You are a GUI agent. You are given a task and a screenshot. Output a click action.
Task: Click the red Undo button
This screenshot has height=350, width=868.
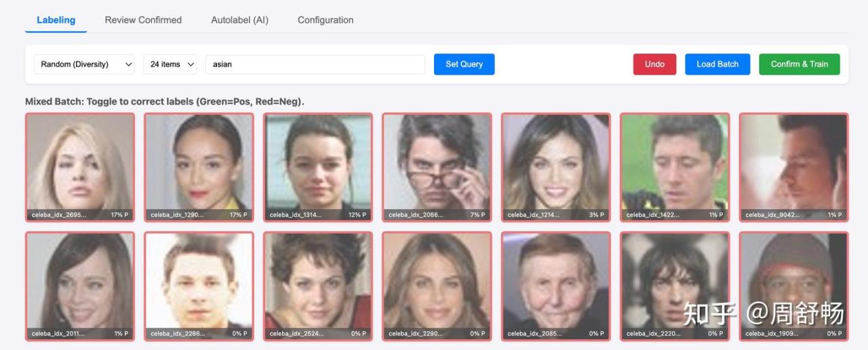(x=654, y=64)
